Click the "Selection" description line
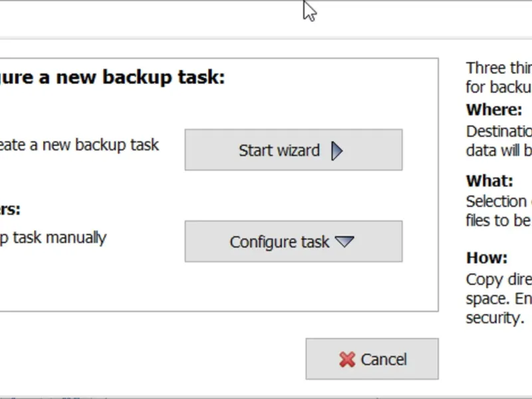 497,201
